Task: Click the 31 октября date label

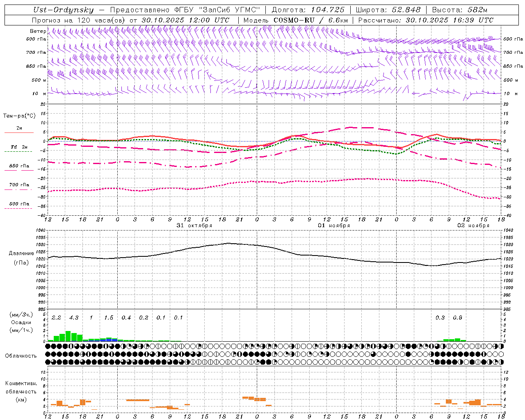Action: [x=194, y=226]
